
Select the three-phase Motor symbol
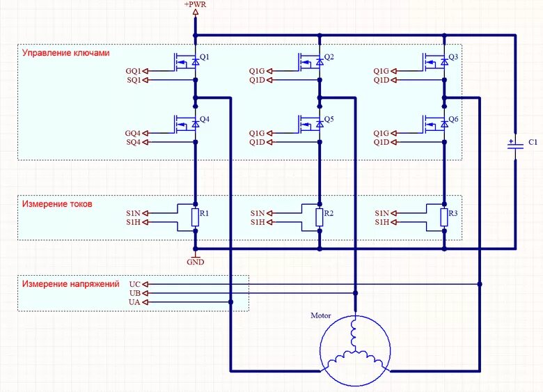[x=355, y=350]
